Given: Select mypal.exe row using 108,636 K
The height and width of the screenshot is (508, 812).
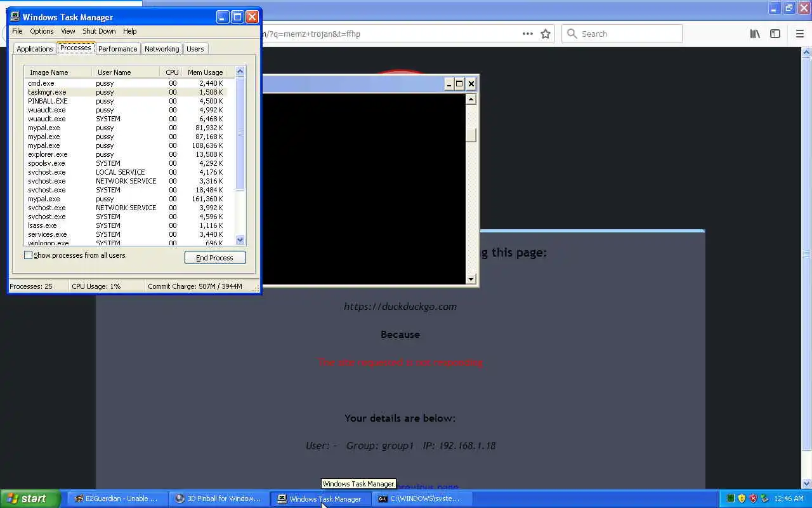Looking at the screenshot, I should (126, 145).
